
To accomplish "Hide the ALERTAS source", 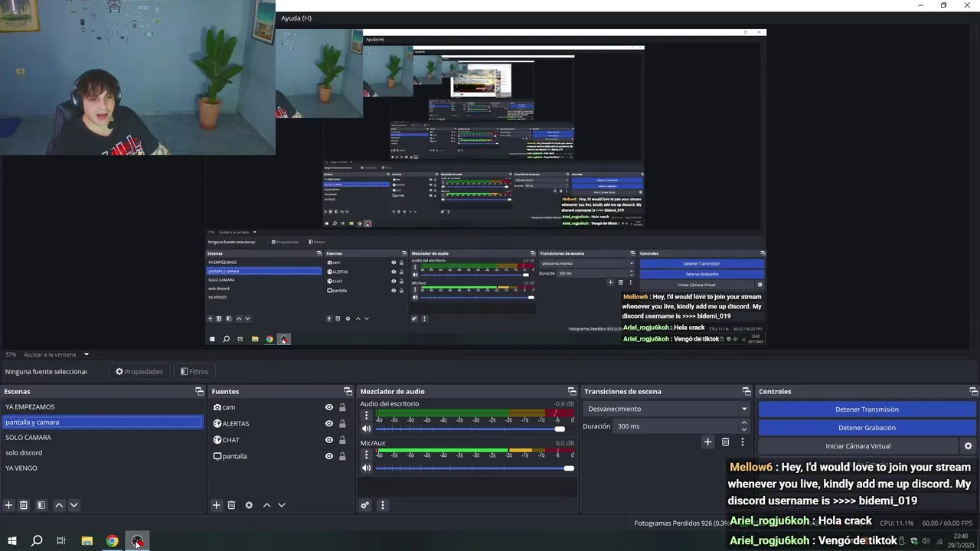I will tap(329, 424).
